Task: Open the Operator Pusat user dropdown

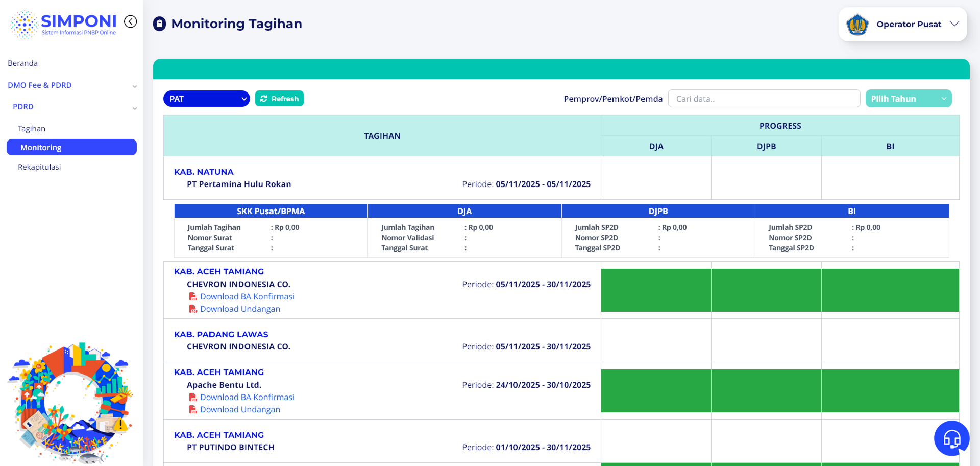Action: (902, 24)
